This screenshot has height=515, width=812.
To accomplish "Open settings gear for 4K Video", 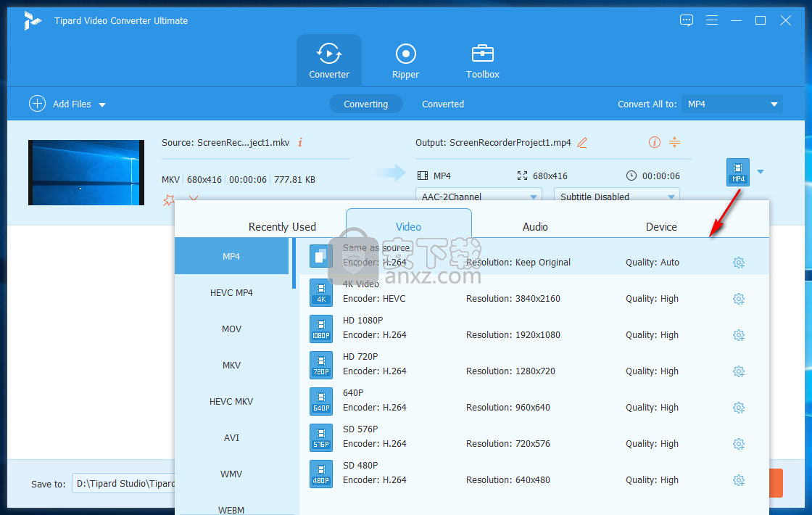I will pos(739,299).
